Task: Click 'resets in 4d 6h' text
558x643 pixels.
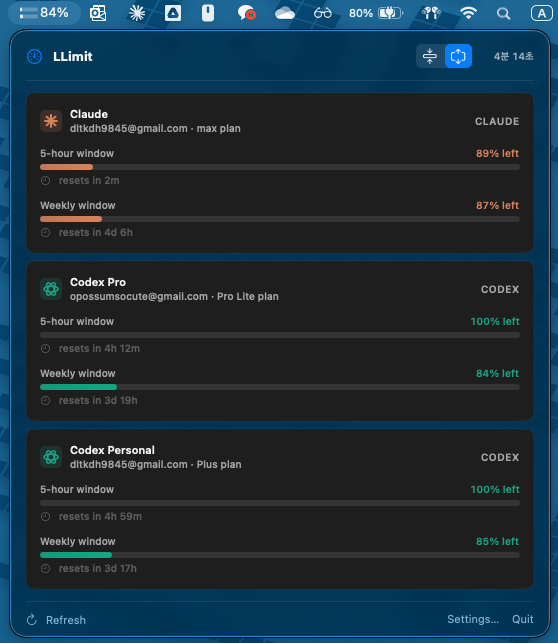Action: (x=96, y=233)
